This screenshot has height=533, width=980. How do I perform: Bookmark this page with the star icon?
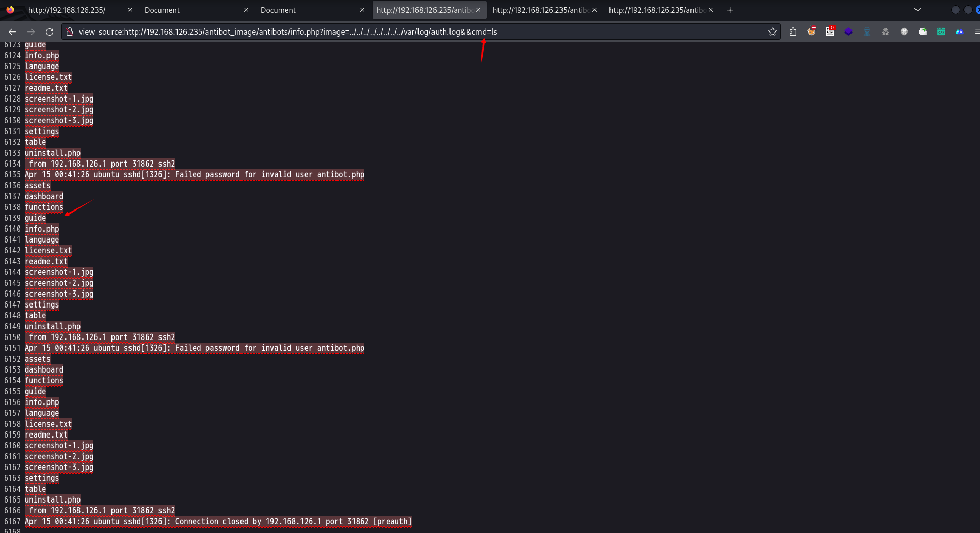click(x=772, y=31)
